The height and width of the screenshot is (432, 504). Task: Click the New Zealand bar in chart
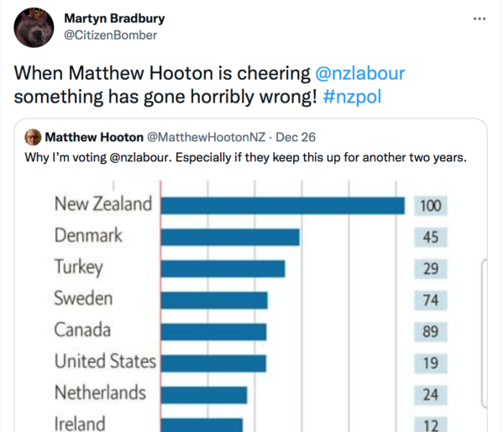[282, 205]
